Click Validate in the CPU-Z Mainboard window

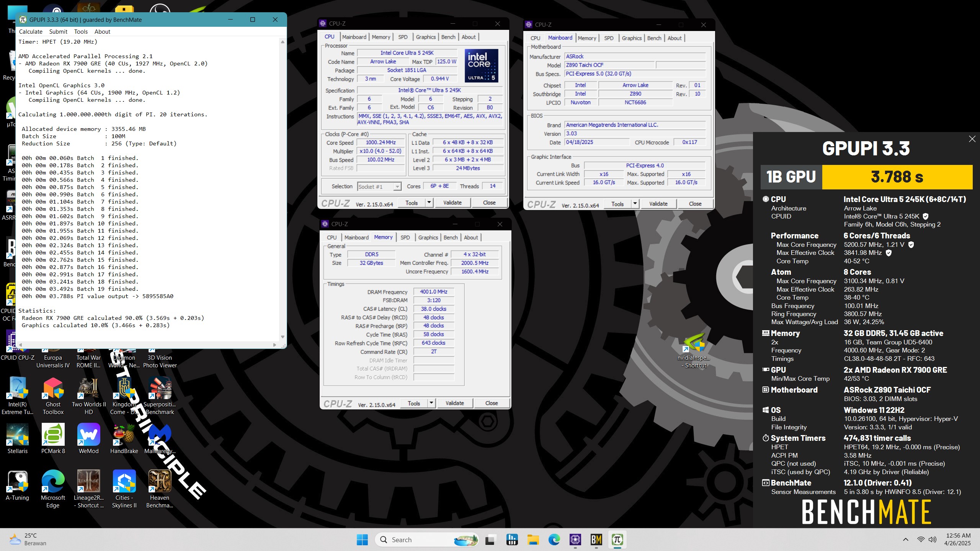[x=658, y=204]
